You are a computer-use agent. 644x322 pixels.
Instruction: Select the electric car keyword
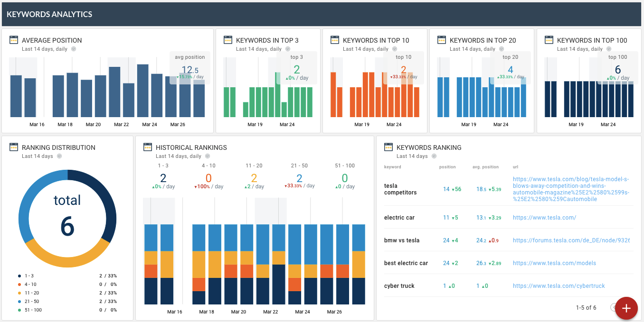399,218
